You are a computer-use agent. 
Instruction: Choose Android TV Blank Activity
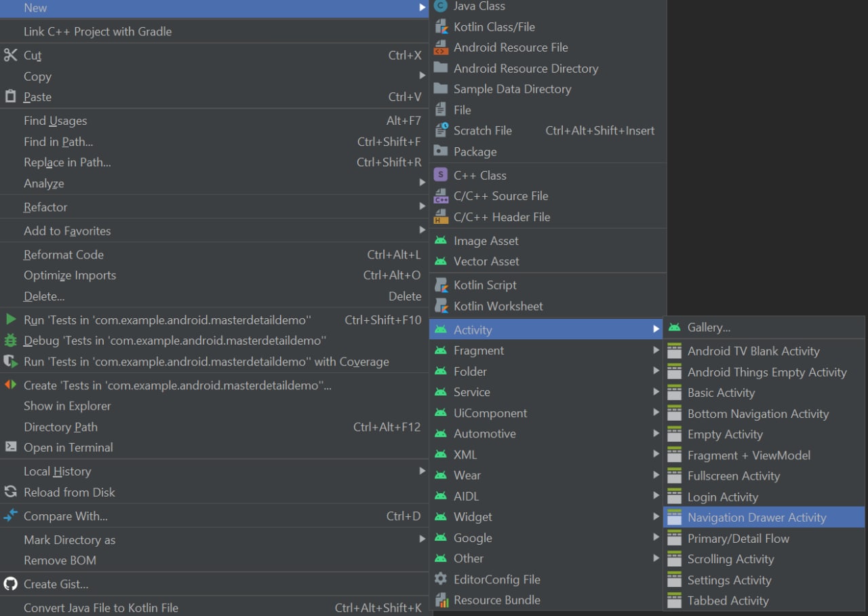click(x=764, y=351)
